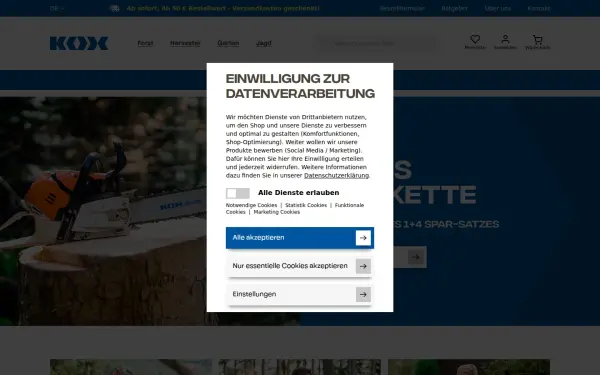
Task: Toggle Alle Dienste erlauben switch
Action: click(238, 193)
